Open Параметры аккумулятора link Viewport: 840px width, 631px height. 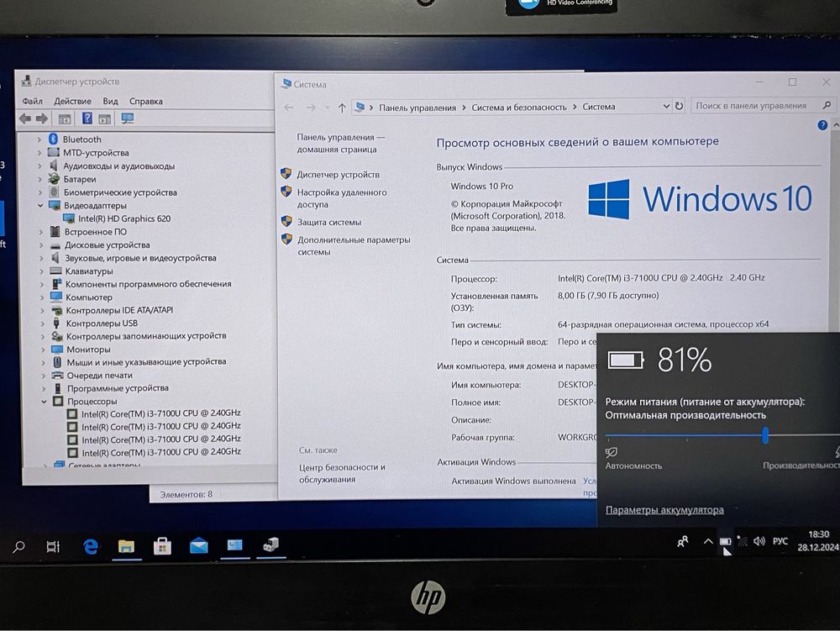tap(664, 510)
